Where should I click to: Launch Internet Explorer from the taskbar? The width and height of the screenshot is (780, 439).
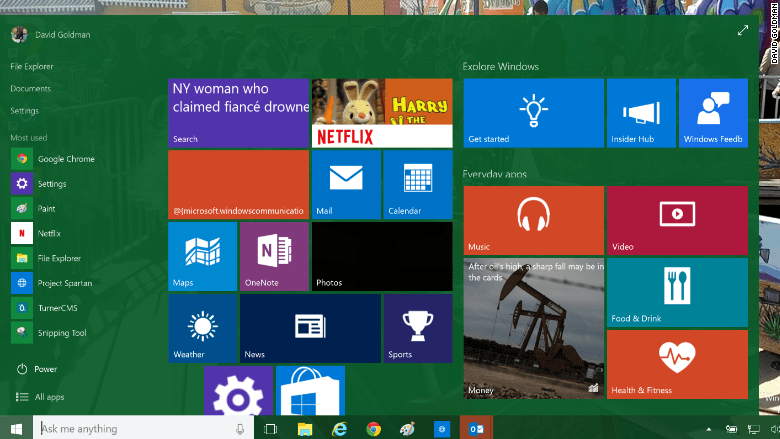339,429
